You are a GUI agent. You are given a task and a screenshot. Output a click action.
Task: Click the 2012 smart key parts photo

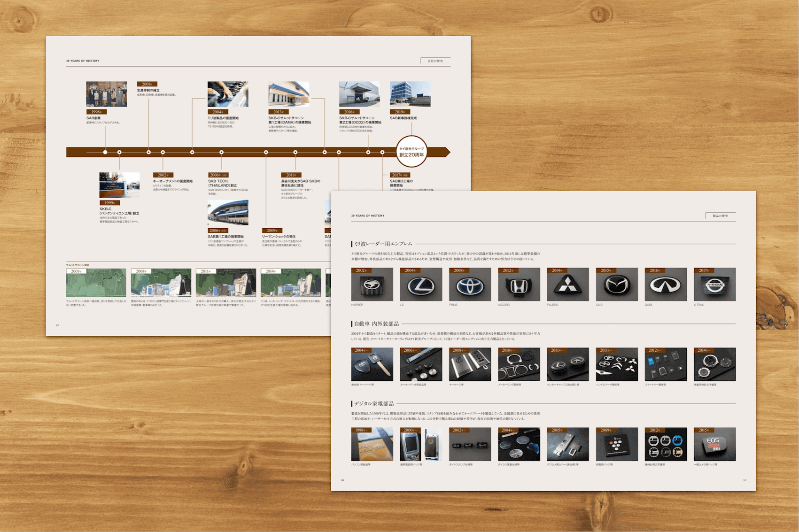(x=666, y=364)
